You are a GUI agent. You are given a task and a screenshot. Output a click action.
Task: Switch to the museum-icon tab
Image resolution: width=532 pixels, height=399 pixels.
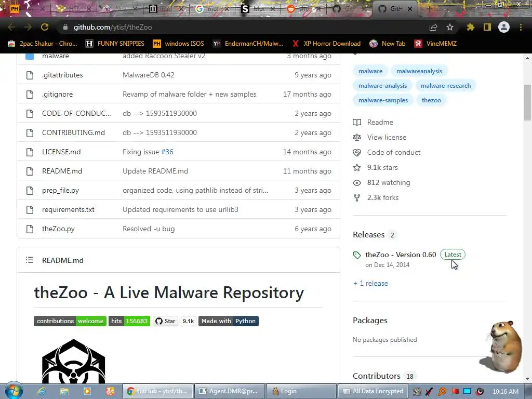167,9
